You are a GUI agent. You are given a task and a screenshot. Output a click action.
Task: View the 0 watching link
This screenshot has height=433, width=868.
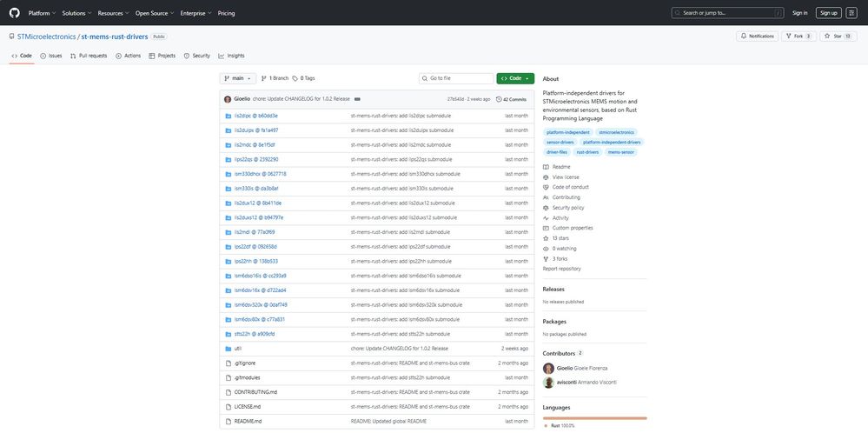[560, 249]
